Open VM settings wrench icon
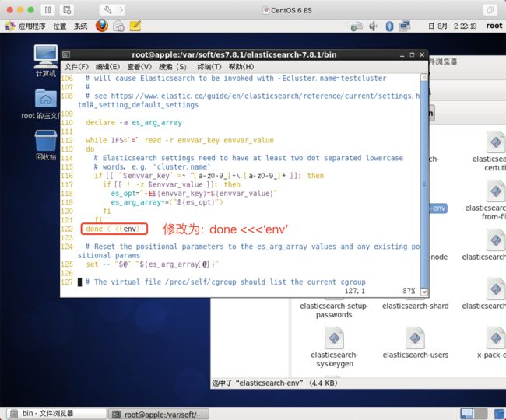506x420 pixels. click(107, 10)
